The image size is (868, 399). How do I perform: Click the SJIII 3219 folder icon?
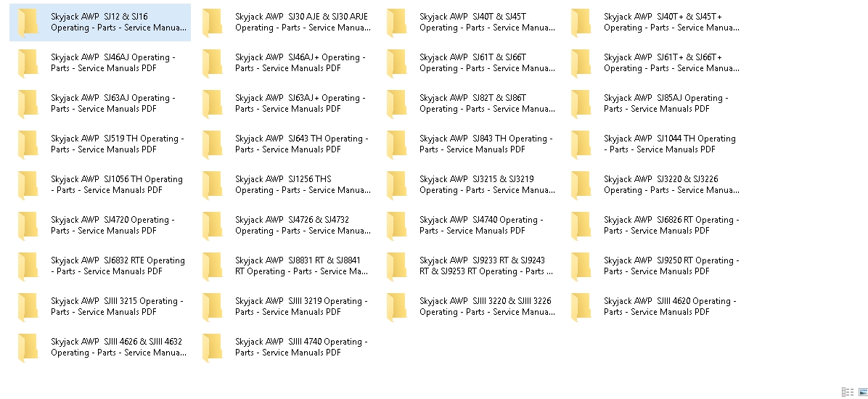pyautogui.click(x=213, y=307)
